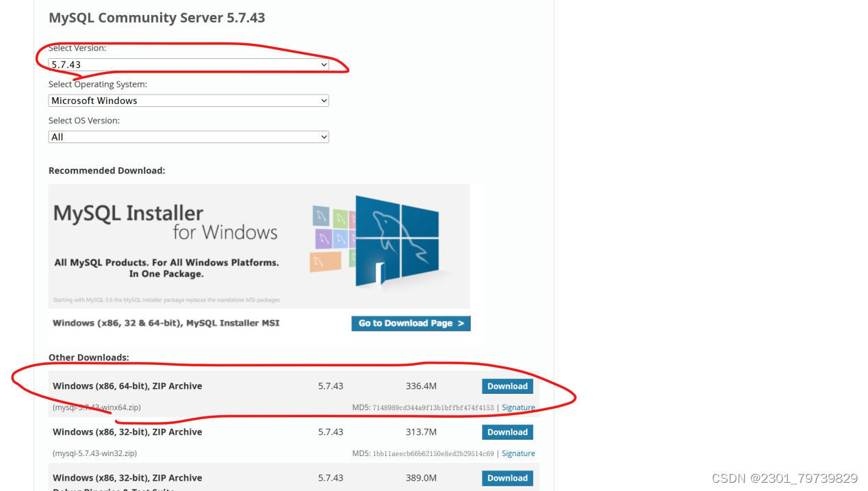Click the 'Select OS Version:' label

pyautogui.click(x=84, y=121)
